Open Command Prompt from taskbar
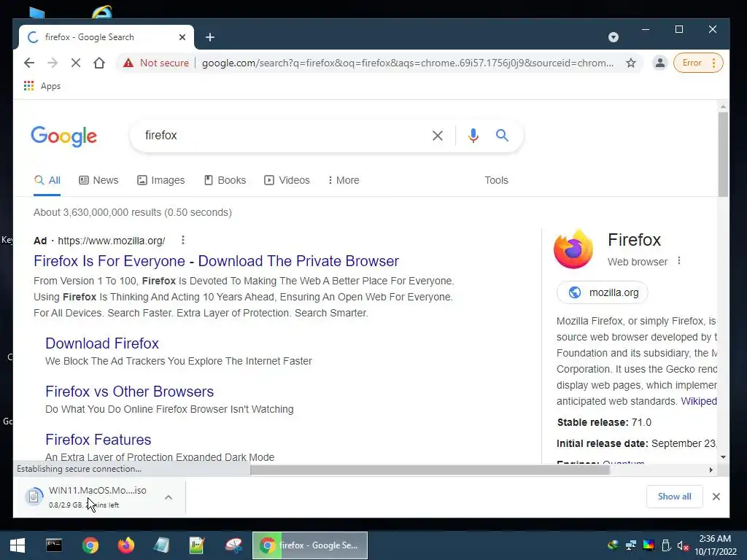The height and width of the screenshot is (560, 747). tap(54, 545)
